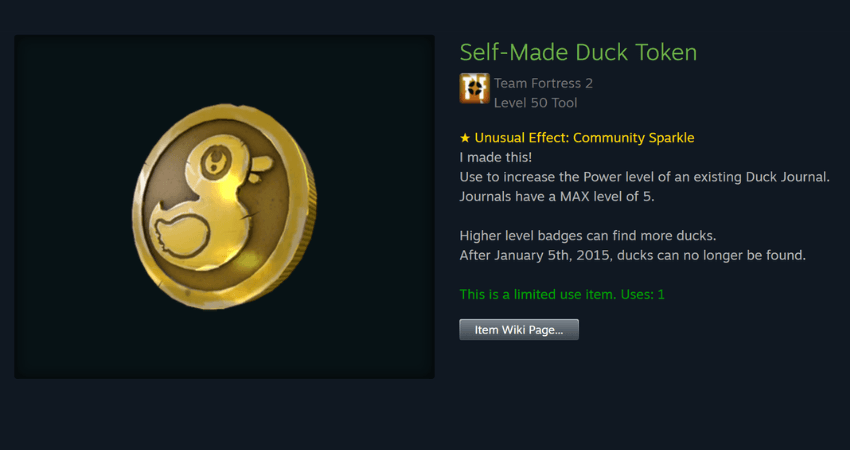Click the "I made this!" description line
Image resolution: width=850 pixels, height=450 pixels.
[495, 157]
